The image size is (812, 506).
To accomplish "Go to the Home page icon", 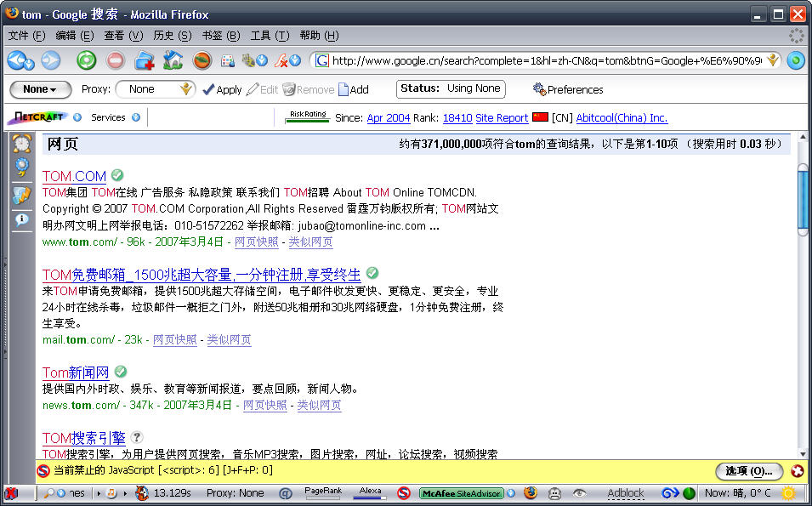I will 173,60.
